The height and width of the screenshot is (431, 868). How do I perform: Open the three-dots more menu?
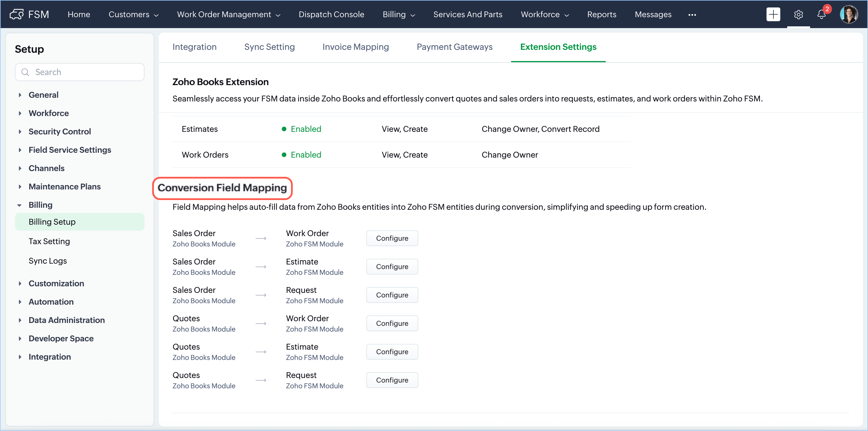pos(692,15)
